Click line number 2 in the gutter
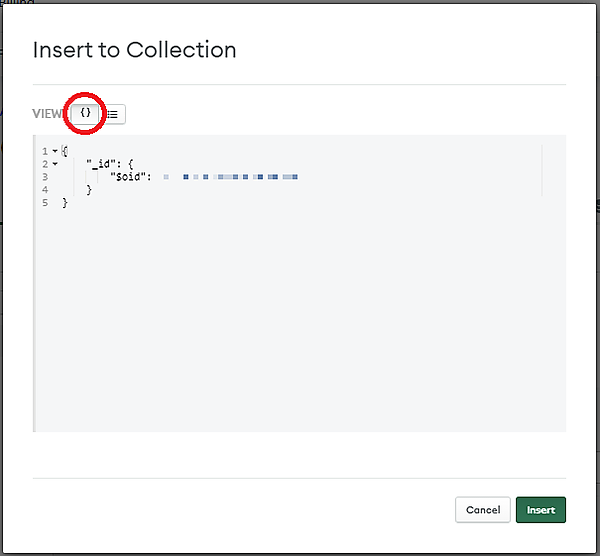600x556 pixels. (x=45, y=164)
